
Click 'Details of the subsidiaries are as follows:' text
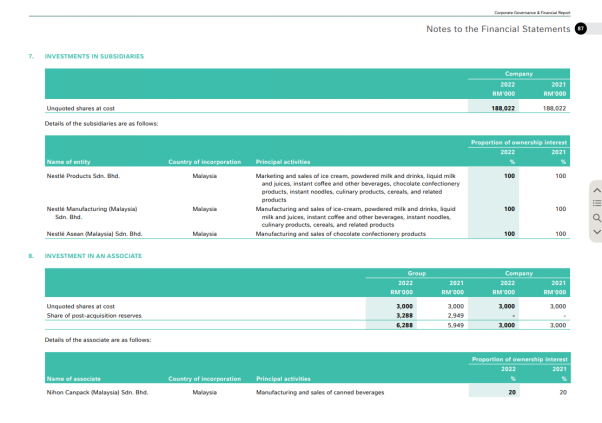click(101, 124)
